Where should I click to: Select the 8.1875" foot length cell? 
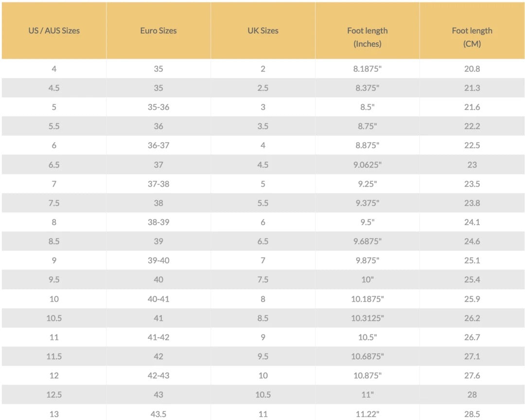point(367,69)
